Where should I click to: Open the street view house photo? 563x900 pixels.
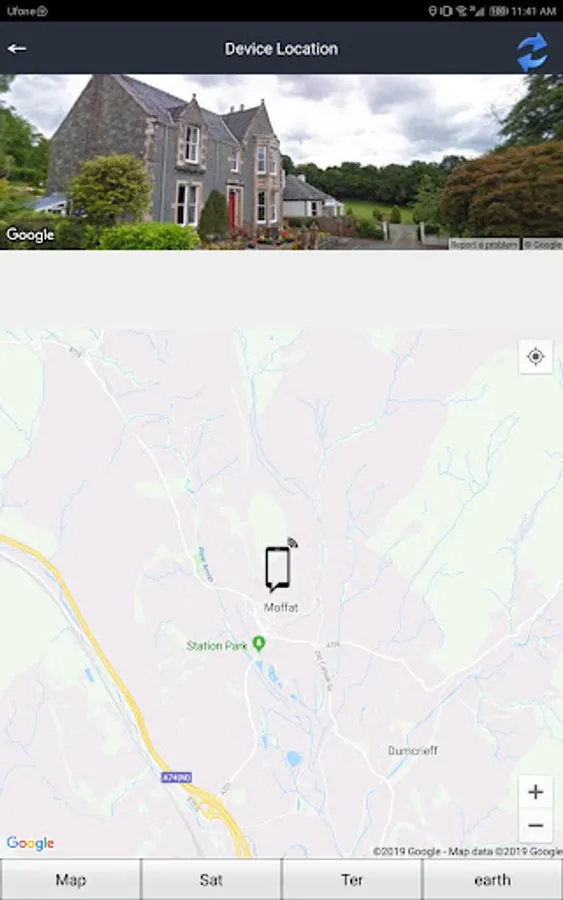[x=281, y=162]
